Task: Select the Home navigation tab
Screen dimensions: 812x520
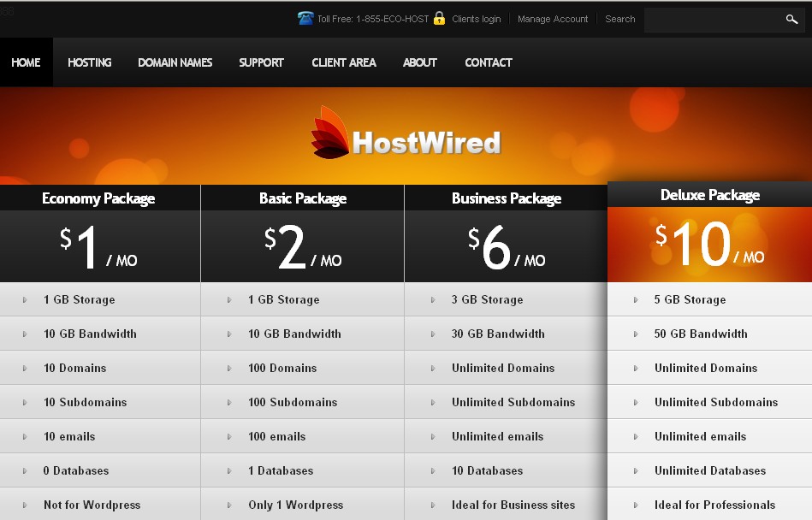Action: click(x=26, y=62)
